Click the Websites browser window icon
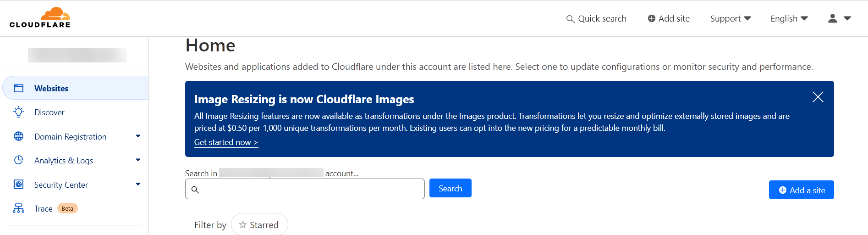Screen dimensions: 868x235 click(18, 88)
